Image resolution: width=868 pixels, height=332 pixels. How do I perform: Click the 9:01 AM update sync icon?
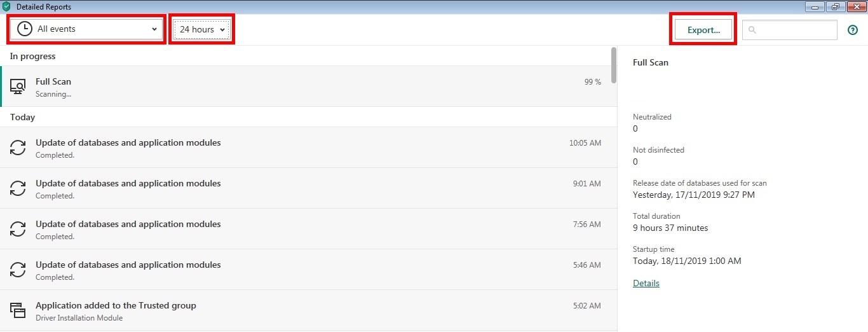point(18,189)
